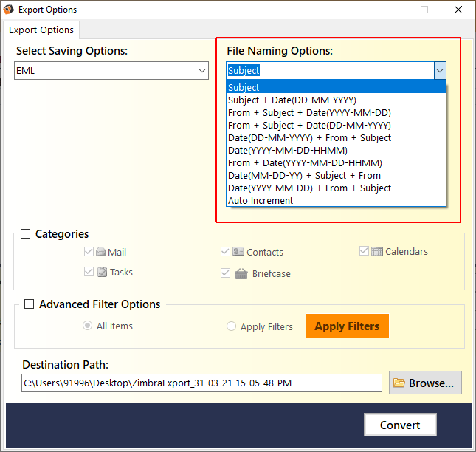Image resolution: width=476 pixels, height=452 pixels.
Task: Switch to the Export Options tab
Action: coord(41,30)
